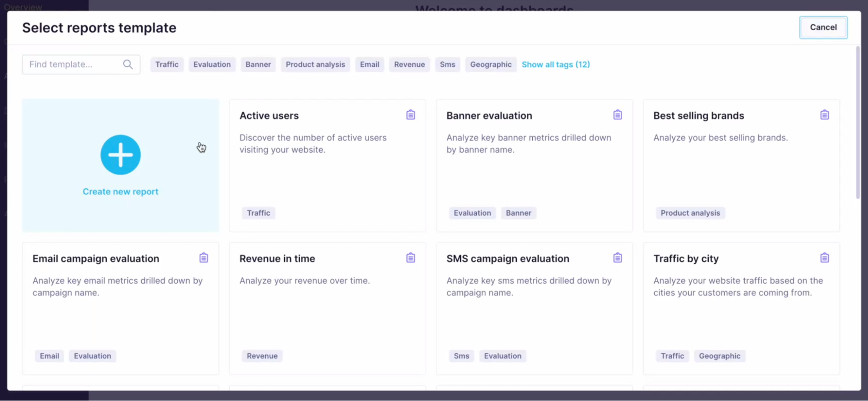Click the clipboard icon on Revenue in time card
The image size is (868, 401).
[x=410, y=258]
